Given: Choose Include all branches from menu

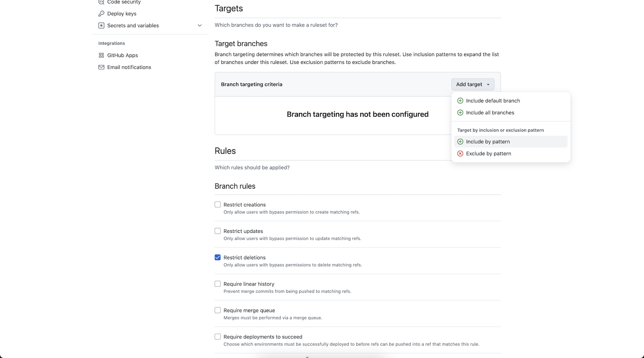Looking at the screenshot, I should click(x=511, y=113).
